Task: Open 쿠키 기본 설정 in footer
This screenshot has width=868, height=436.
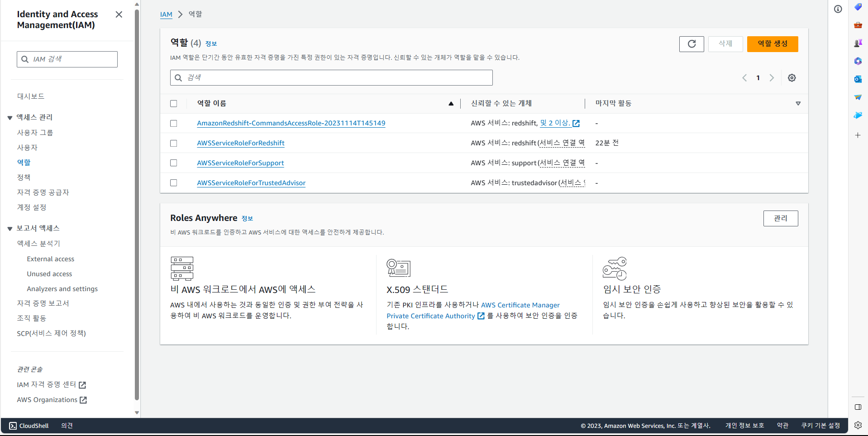Action: 820,426
